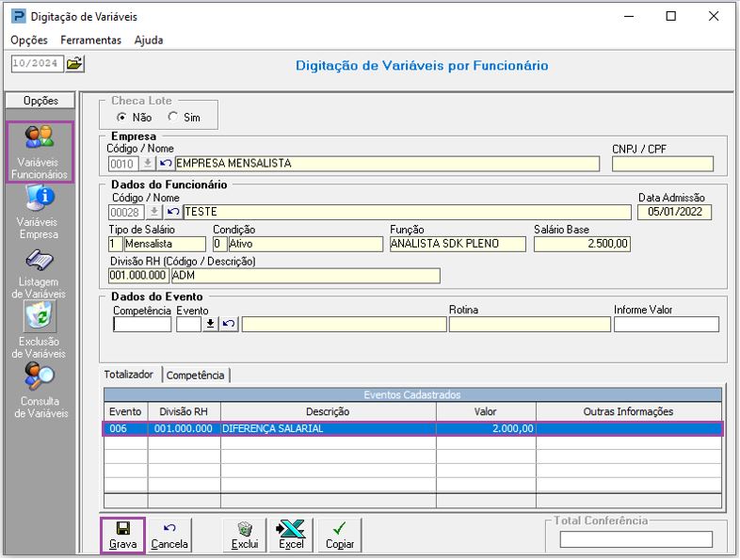740x560 pixels.
Task: Click the Funcionário undo arrow icon
Action: (x=173, y=212)
